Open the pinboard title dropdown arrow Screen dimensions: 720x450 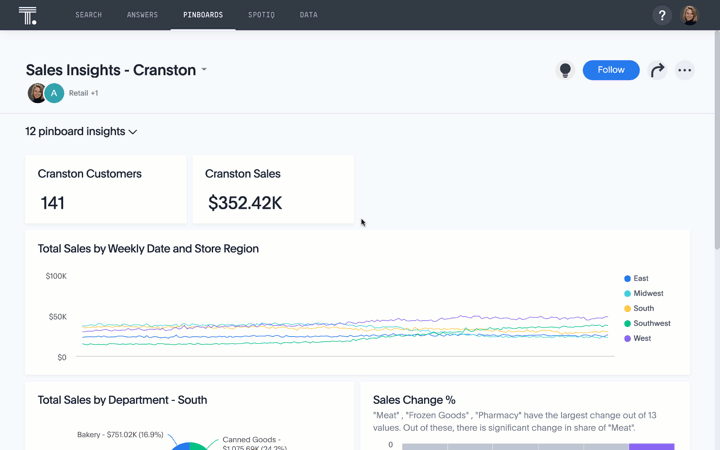(204, 70)
